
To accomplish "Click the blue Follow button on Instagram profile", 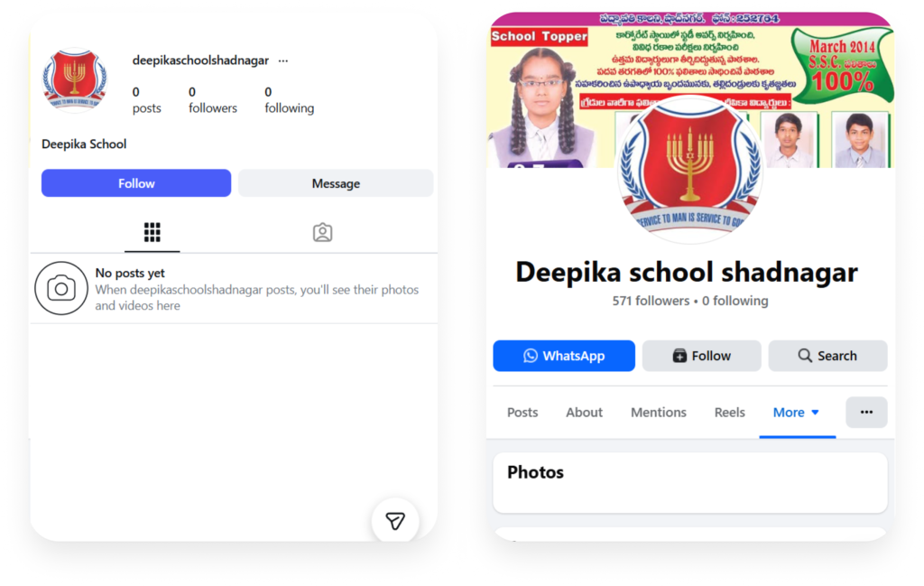I will pos(136,183).
